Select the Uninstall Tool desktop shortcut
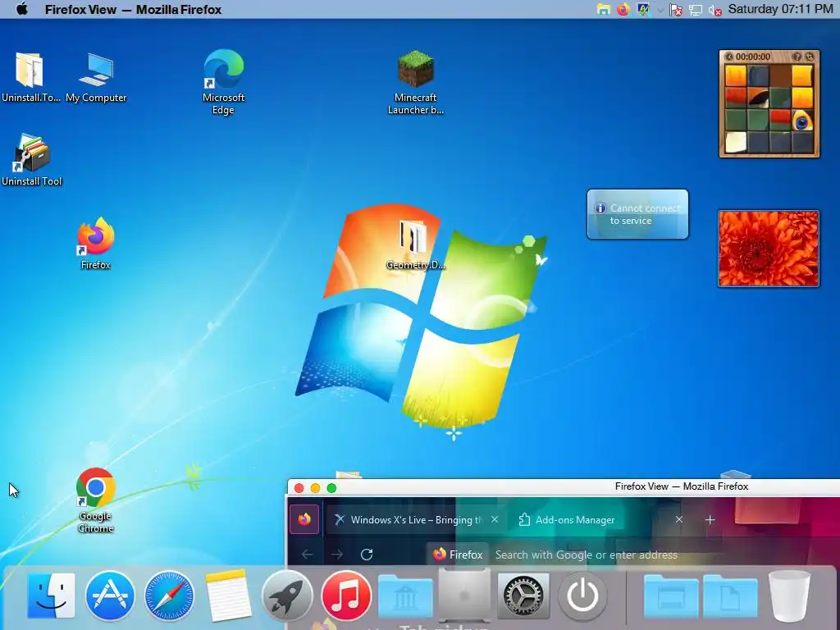 click(32, 160)
